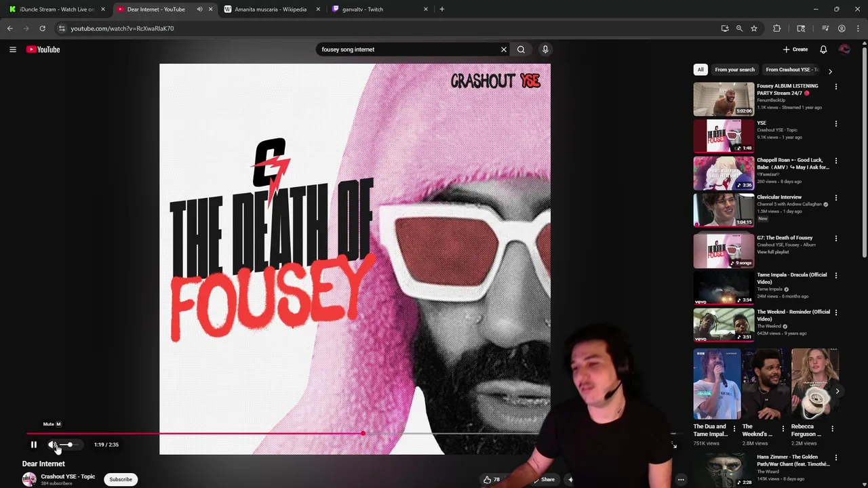Bookmark this page with star icon
Viewport: 868px width, 488px height.
[753, 28]
